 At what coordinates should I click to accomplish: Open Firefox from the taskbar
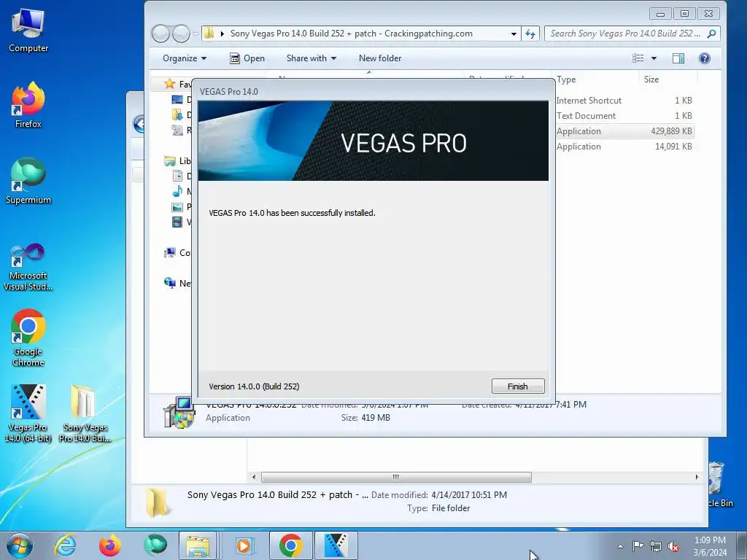coord(109,545)
